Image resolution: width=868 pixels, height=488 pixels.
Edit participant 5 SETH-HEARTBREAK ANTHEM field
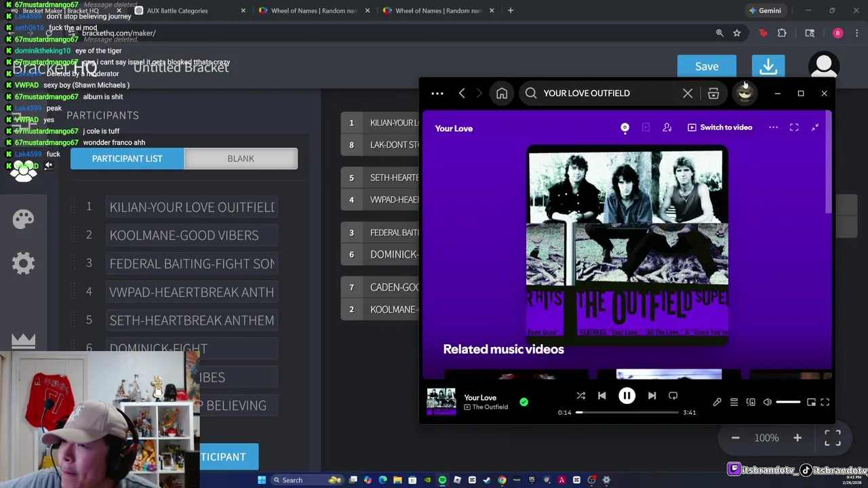tap(192, 320)
